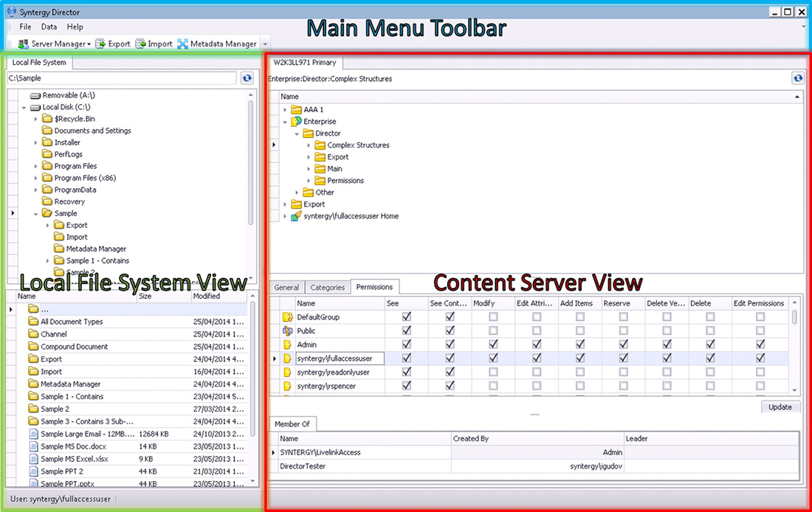Click the Update button
The image size is (812, 512).
[780, 407]
